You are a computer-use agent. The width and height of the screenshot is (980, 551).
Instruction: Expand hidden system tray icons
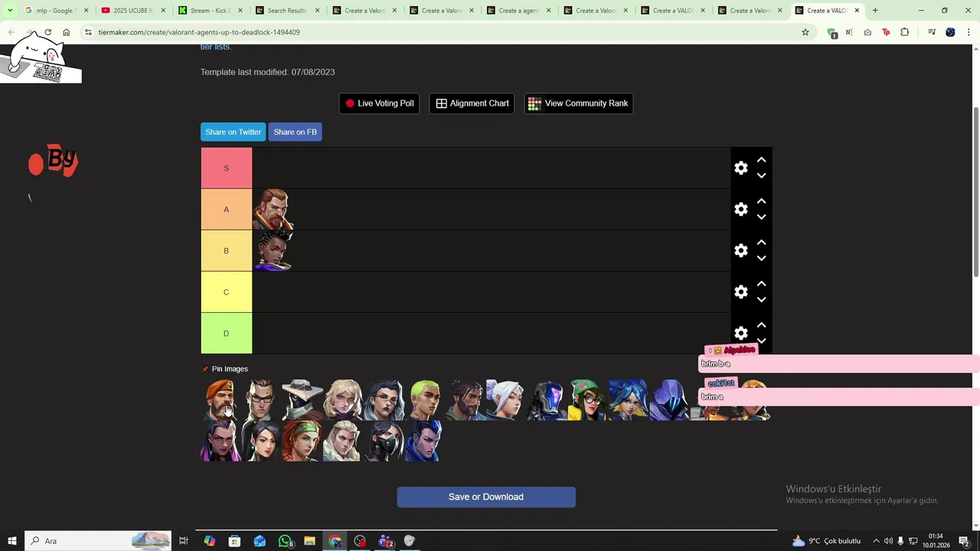(x=876, y=541)
